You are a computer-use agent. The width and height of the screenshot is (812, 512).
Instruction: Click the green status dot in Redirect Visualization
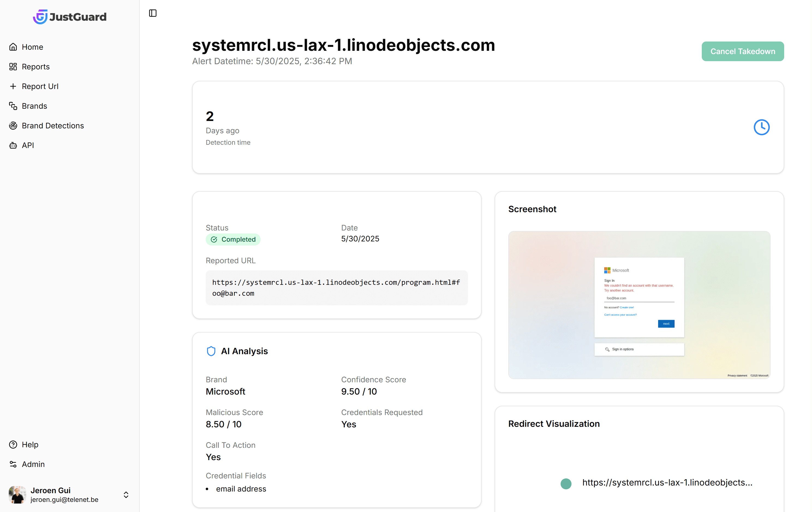coord(566,483)
